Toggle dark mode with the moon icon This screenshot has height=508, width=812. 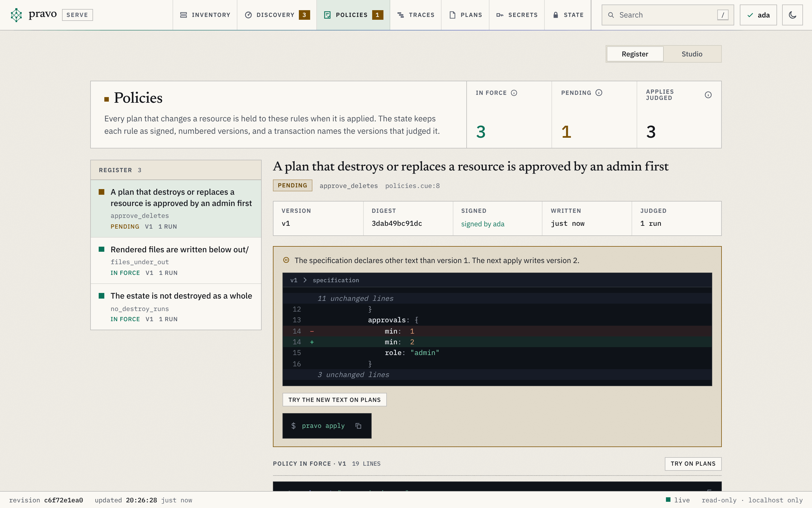coord(792,15)
